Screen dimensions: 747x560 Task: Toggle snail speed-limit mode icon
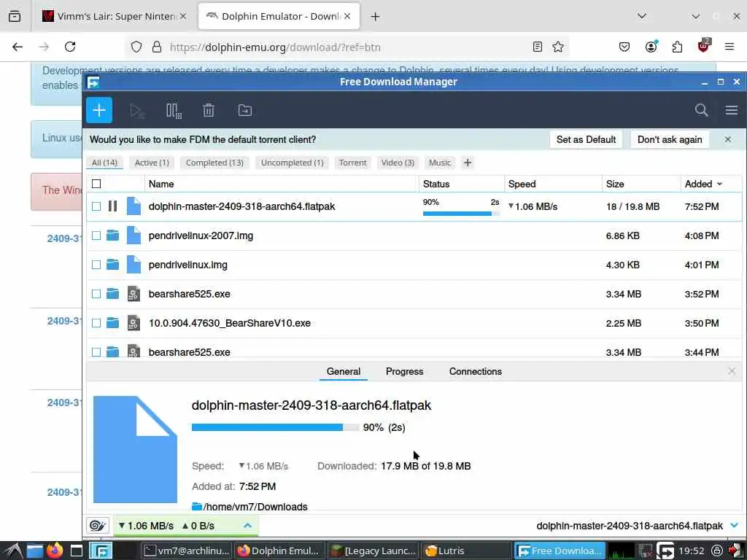click(98, 526)
